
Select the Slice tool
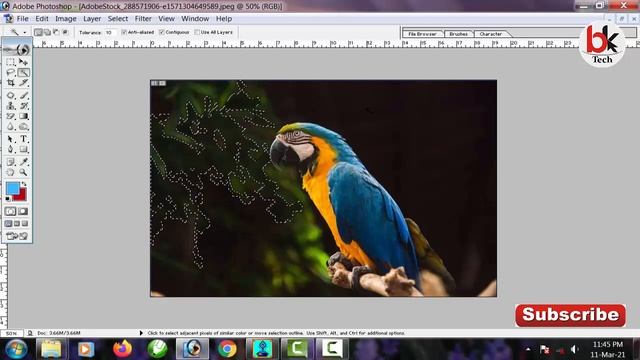24,83
